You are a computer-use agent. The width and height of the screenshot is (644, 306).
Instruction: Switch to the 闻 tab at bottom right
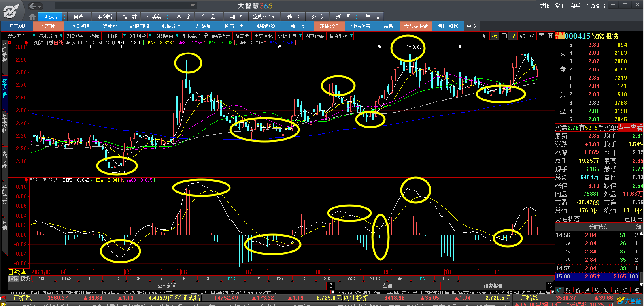606,290
